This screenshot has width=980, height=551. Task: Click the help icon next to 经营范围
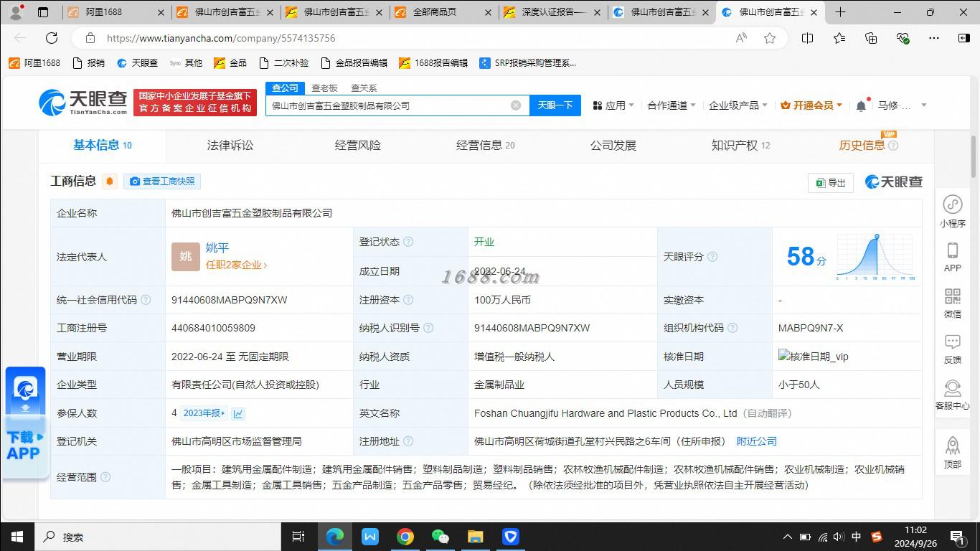pyautogui.click(x=105, y=477)
